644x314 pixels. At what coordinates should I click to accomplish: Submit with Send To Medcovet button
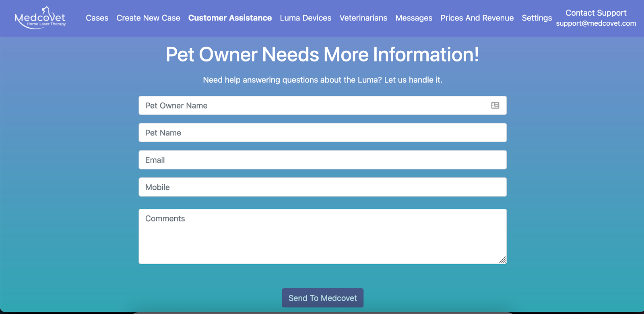point(322,298)
